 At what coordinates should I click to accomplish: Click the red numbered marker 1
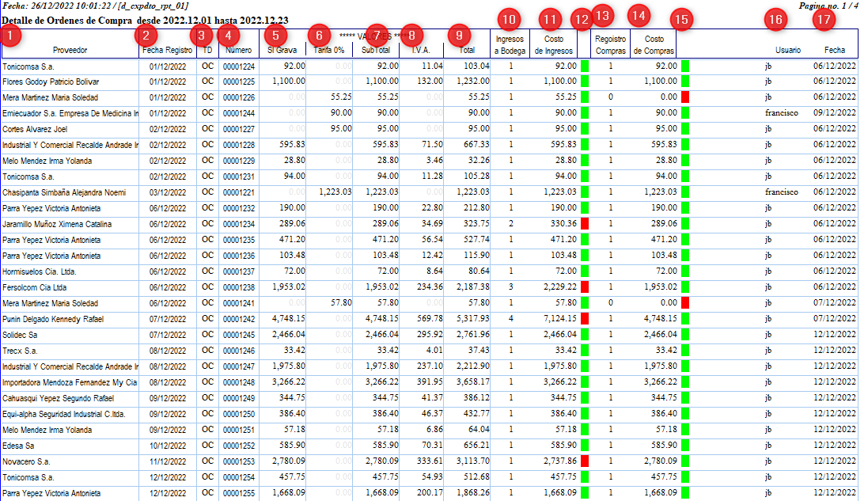pyautogui.click(x=9, y=35)
